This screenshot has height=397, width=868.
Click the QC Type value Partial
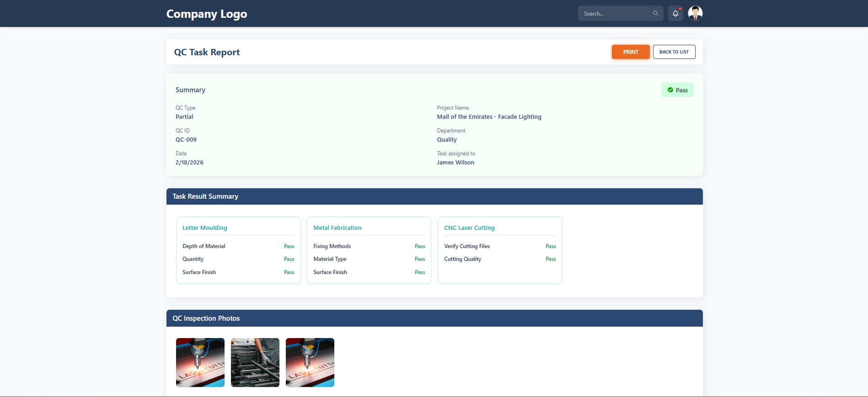click(184, 117)
